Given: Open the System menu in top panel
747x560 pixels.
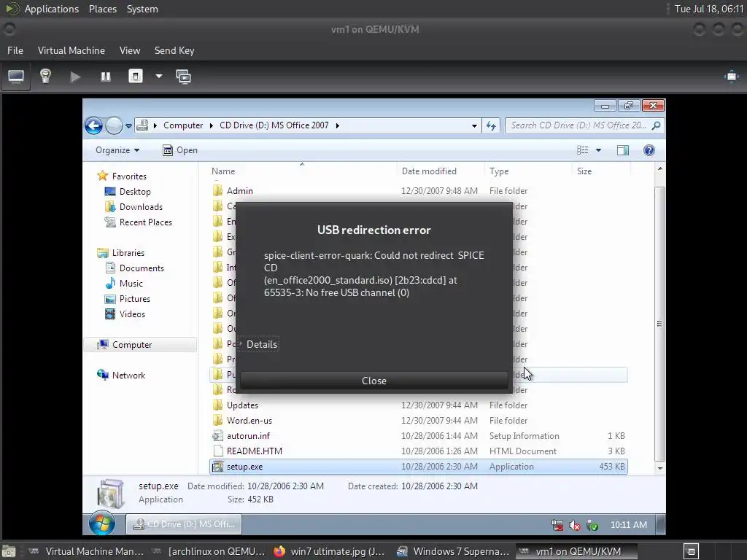Looking at the screenshot, I should coord(142,9).
